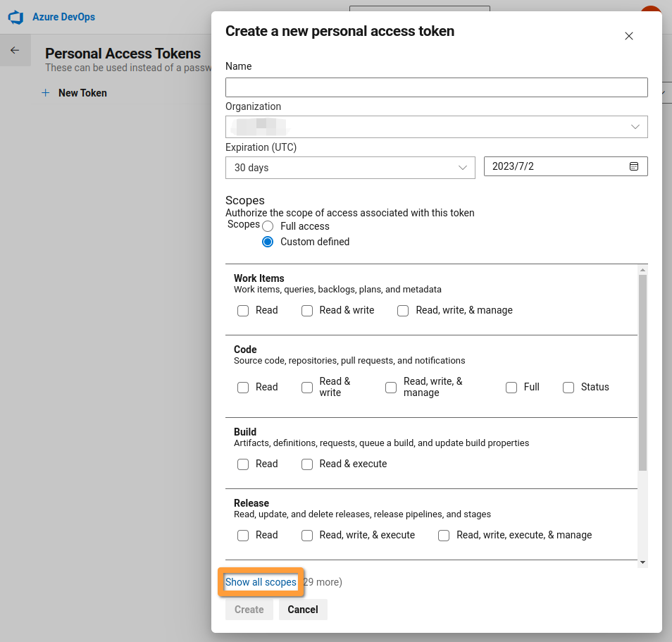This screenshot has height=642, width=672.
Task: Close the personal access token dialog
Action: point(629,36)
